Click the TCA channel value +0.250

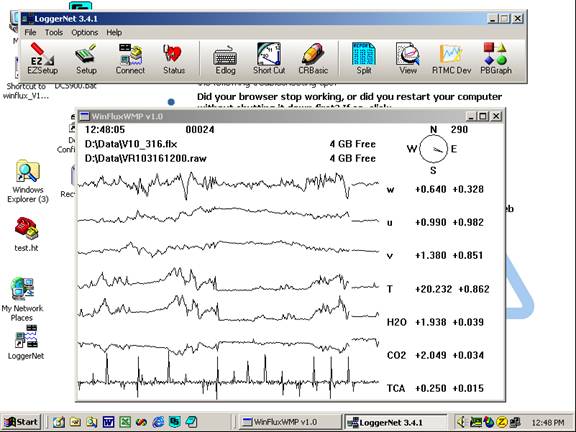point(431,388)
